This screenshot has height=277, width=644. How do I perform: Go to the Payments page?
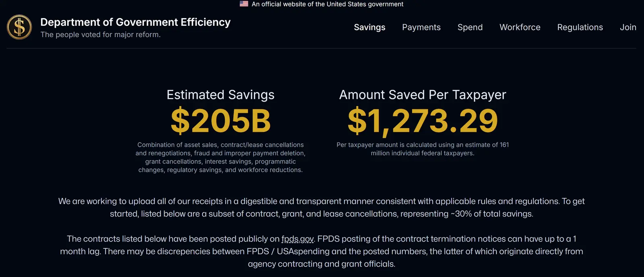tap(421, 27)
